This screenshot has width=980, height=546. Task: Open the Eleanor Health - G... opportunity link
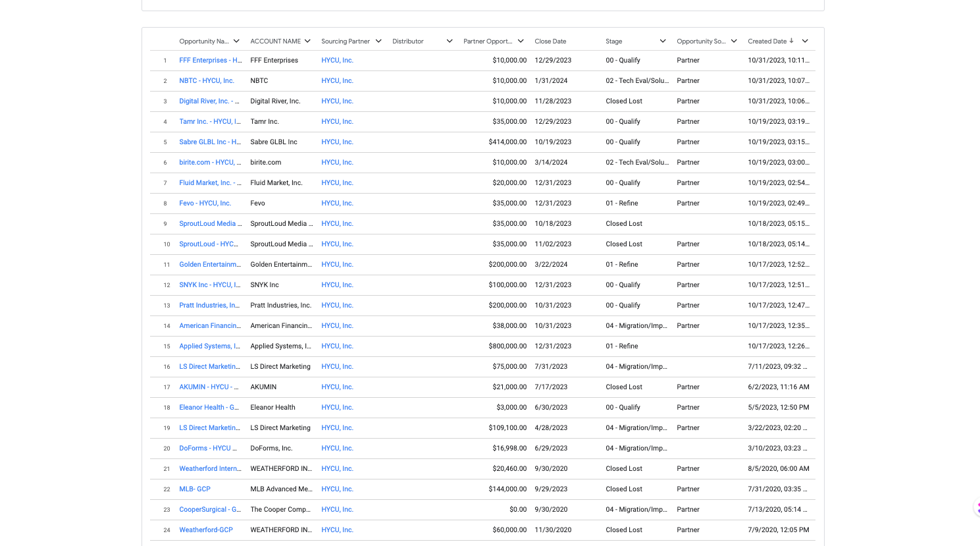pos(209,408)
